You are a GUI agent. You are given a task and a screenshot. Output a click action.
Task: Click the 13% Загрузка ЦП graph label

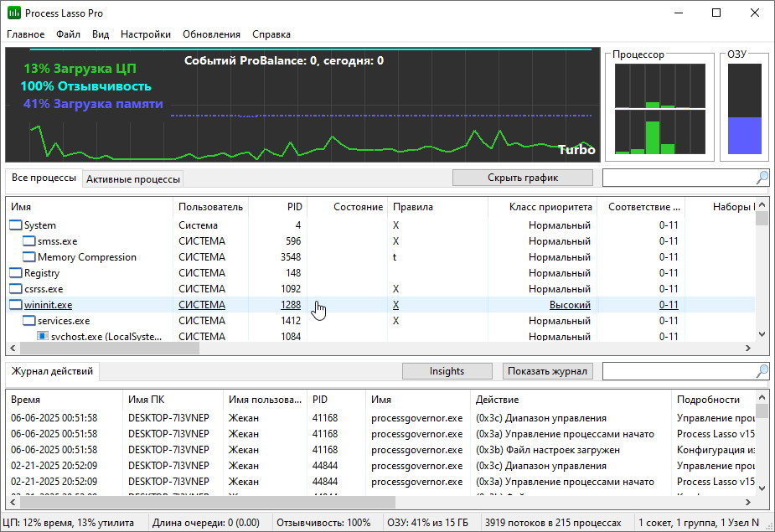(x=80, y=69)
